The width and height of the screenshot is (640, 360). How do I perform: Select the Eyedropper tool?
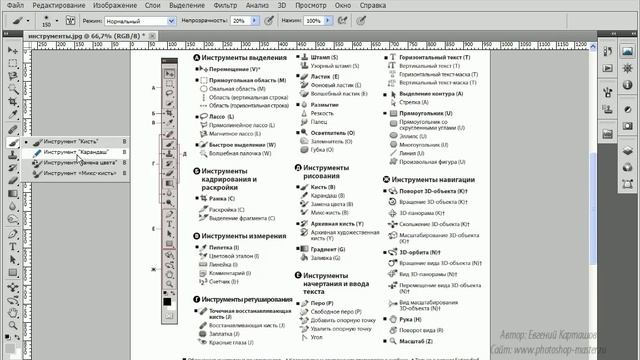(x=13, y=114)
